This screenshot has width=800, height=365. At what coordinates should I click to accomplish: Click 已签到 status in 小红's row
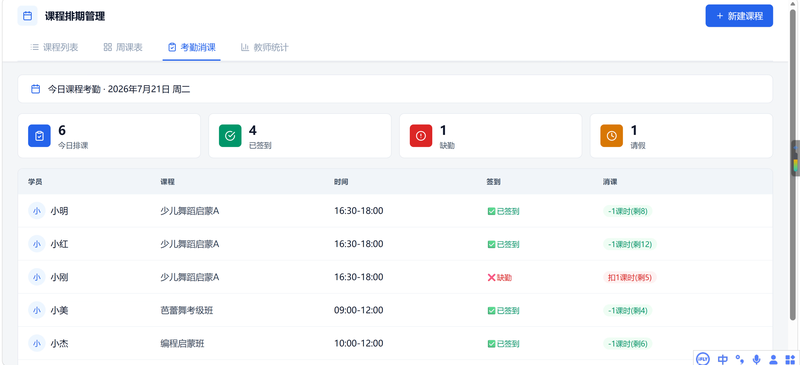[x=504, y=245]
